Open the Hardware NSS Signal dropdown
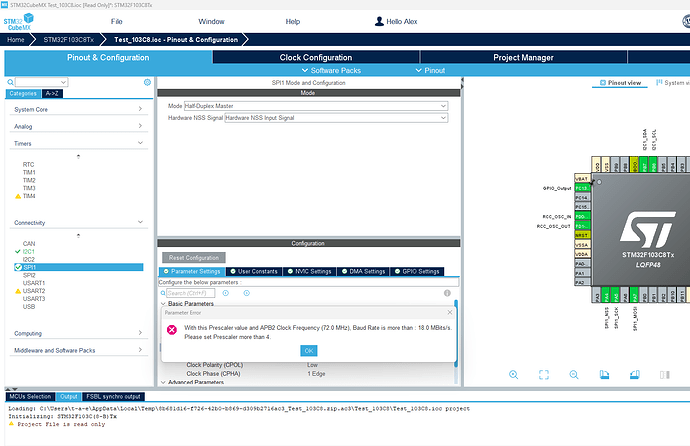The height and width of the screenshot is (446, 690). pos(336,118)
